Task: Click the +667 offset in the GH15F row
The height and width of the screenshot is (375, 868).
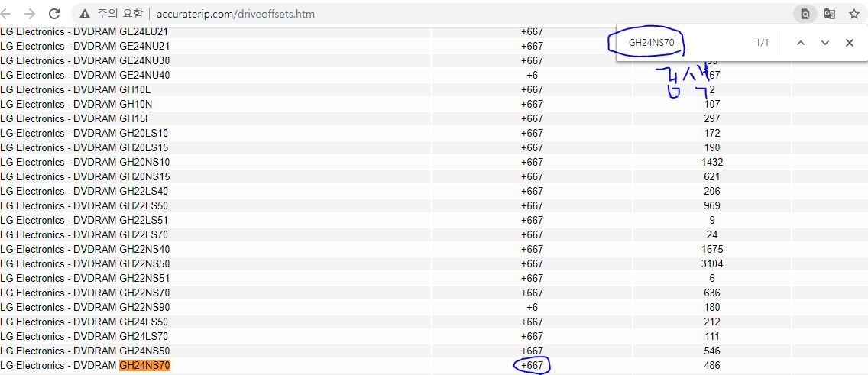Action: coord(532,118)
